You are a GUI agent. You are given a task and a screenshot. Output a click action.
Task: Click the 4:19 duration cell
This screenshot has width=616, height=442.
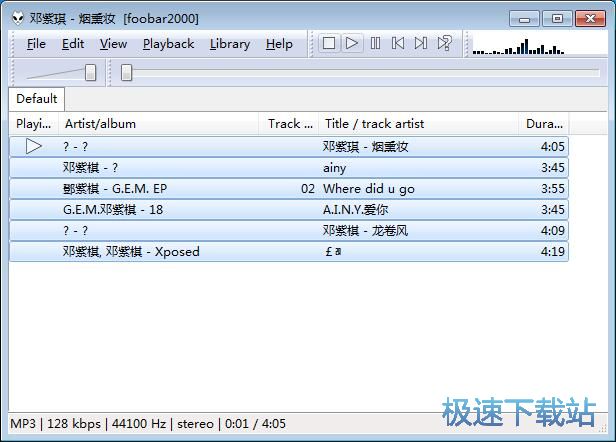(552, 251)
